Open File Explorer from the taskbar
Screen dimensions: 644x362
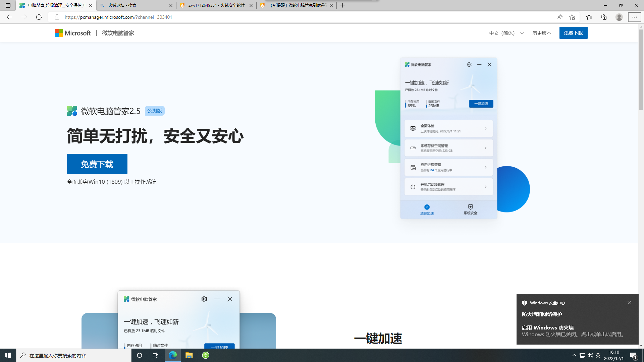[189, 355]
